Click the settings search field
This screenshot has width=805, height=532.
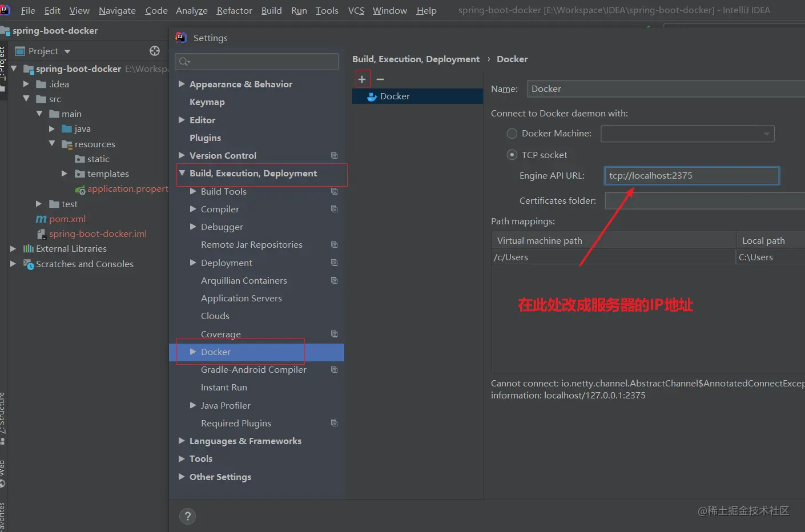pyautogui.click(x=257, y=62)
